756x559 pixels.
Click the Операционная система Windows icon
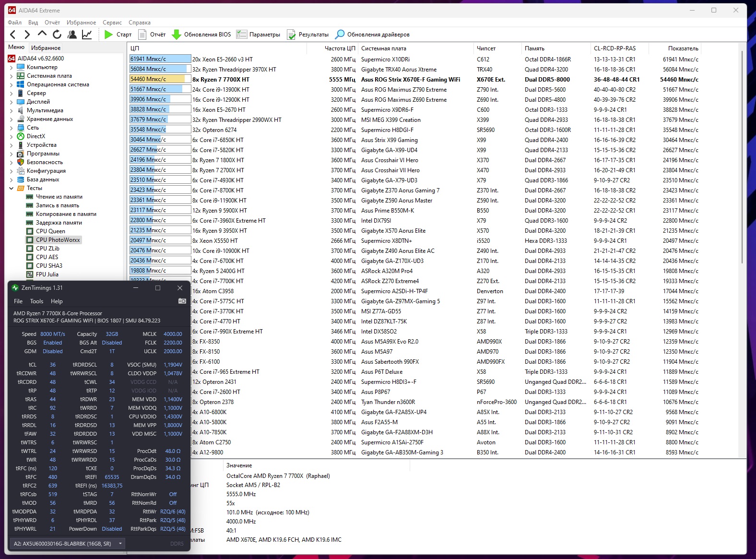[21, 84]
